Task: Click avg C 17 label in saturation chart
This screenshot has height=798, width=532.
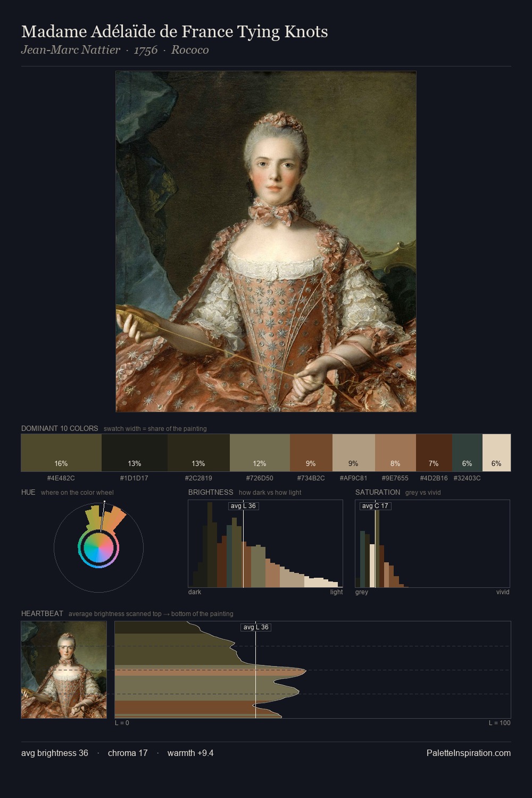Action: coord(375,506)
